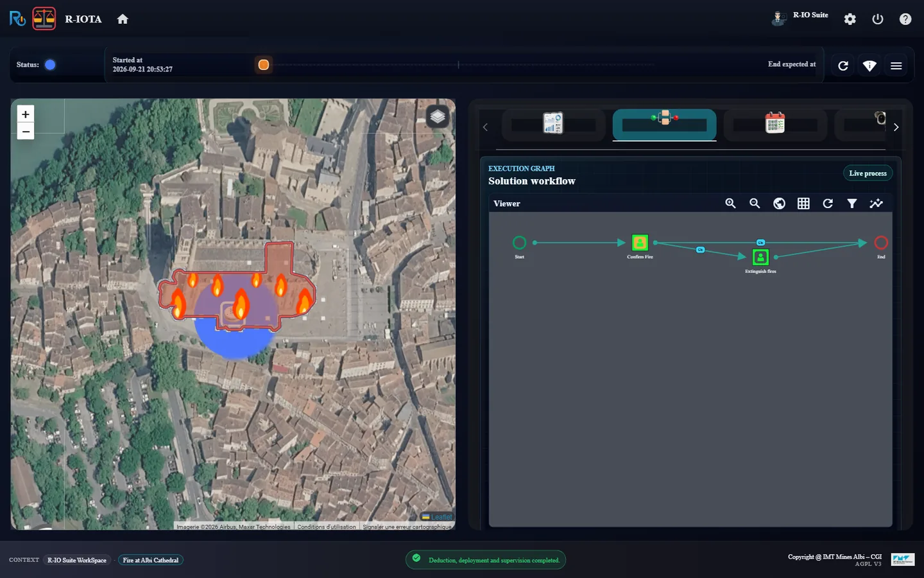
Task: Select the workflow process tab
Action: (664, 124)
